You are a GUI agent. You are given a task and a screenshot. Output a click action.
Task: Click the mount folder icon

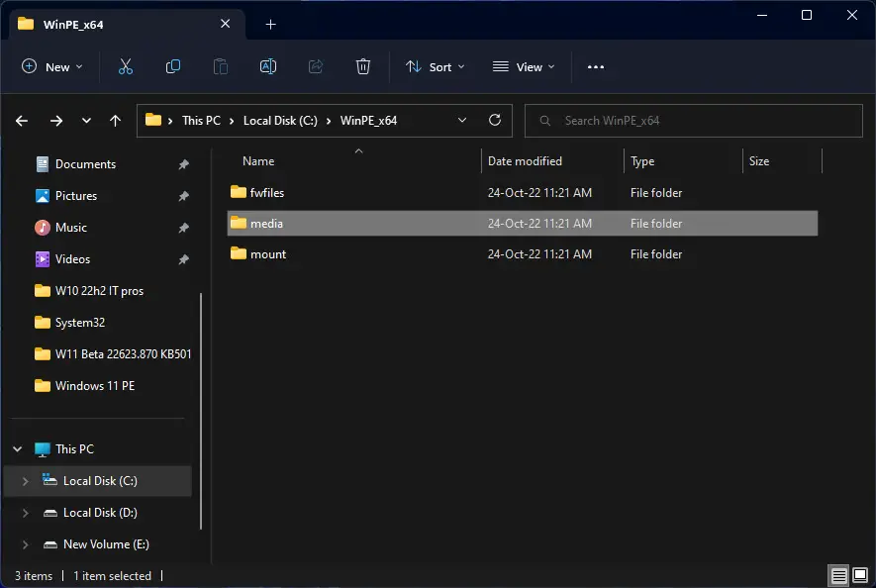click(239, 253)
